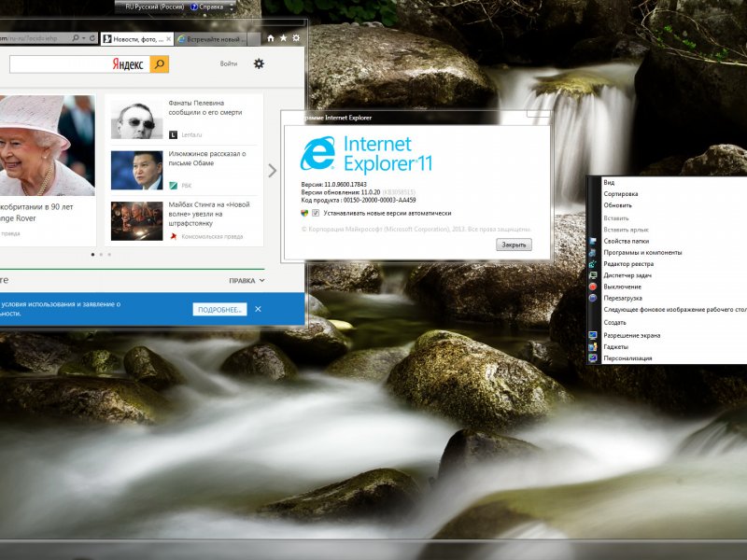This screenshot has width=747, height=560.
Task: Open the Queen in white hat photo
Action: [x=48, y=146]
